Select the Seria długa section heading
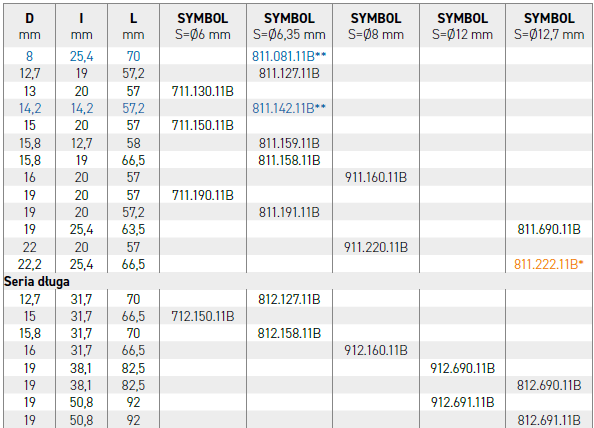594x428 pixels. 37,282
